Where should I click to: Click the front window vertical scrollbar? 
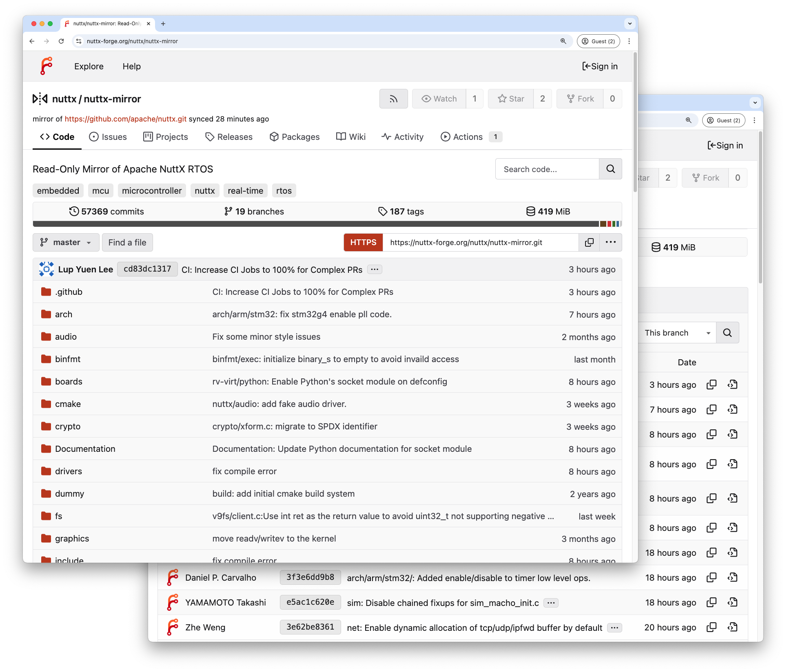tap(635, 122)
